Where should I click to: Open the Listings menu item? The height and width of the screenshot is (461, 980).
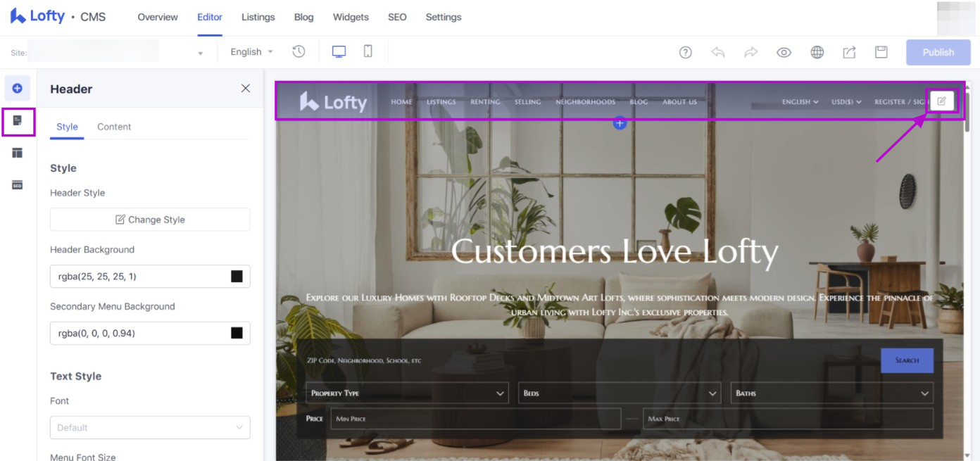[x=258, y=17]
